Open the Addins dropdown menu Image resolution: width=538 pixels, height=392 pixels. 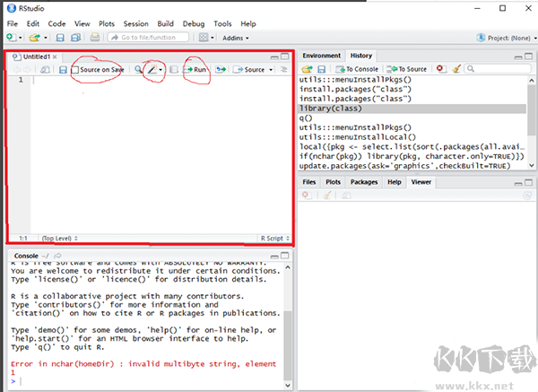[x=236, y=38]
